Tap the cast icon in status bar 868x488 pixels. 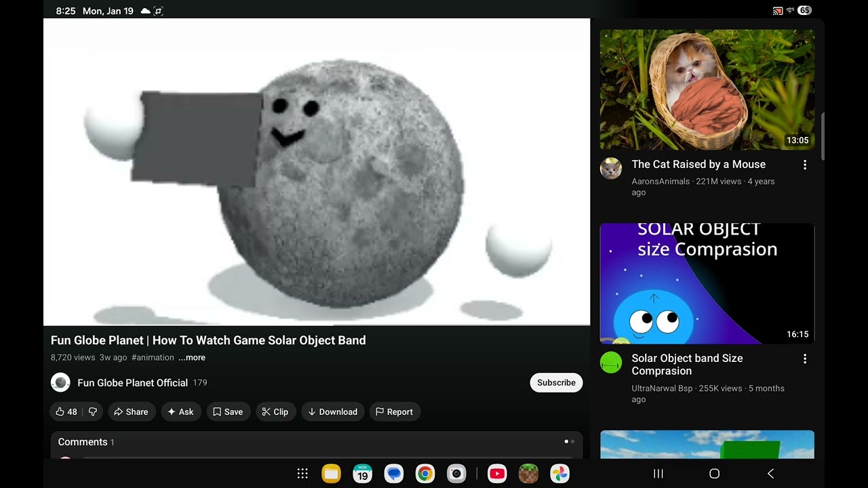[778, 11]
